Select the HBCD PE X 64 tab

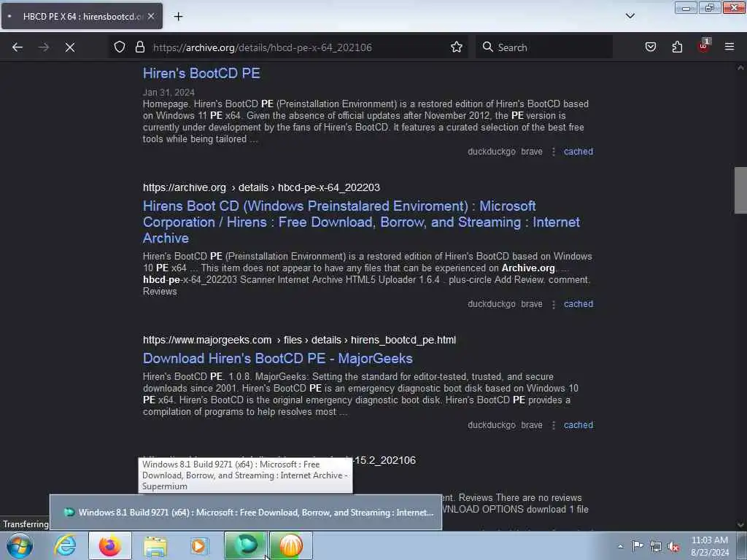[82, 16]
